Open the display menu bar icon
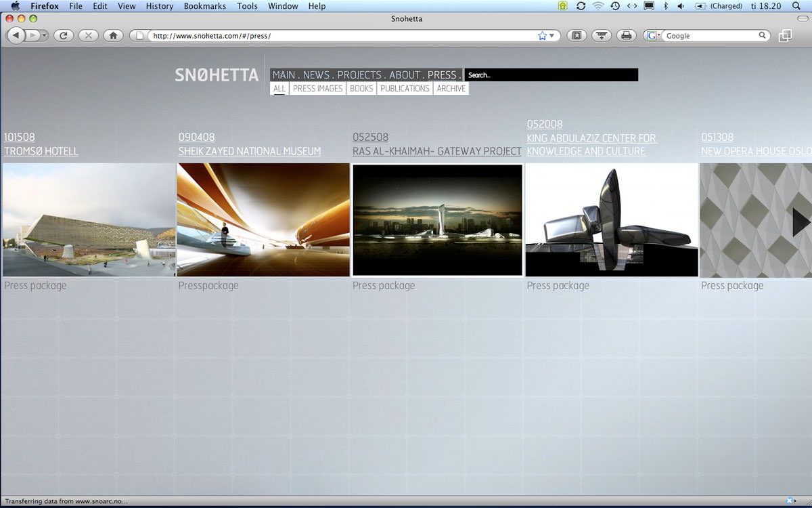 [649, 6]
